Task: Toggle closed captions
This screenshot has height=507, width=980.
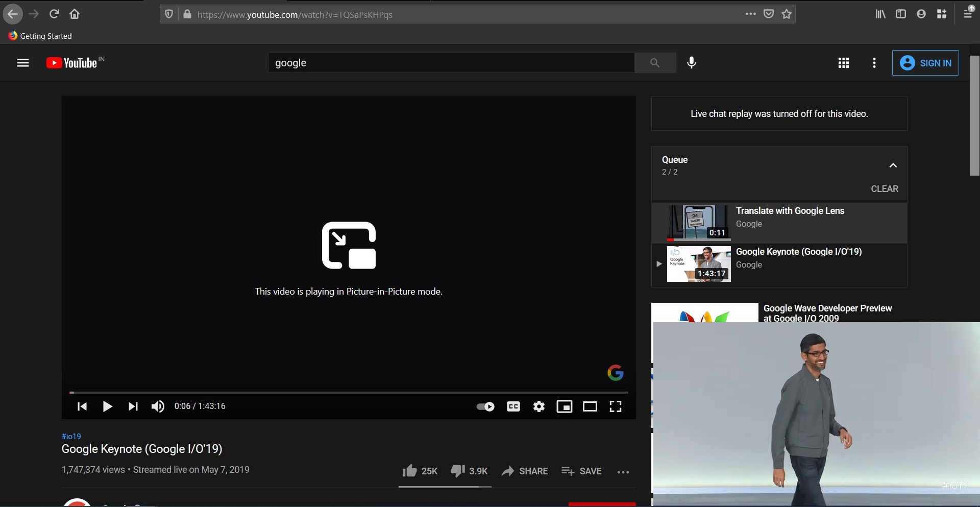Action: point(513,406)
